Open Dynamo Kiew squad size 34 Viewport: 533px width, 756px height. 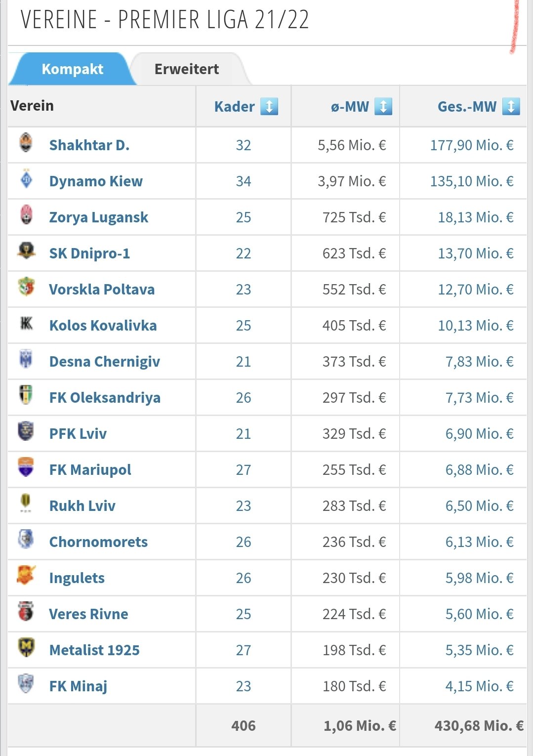click(244, 181)
